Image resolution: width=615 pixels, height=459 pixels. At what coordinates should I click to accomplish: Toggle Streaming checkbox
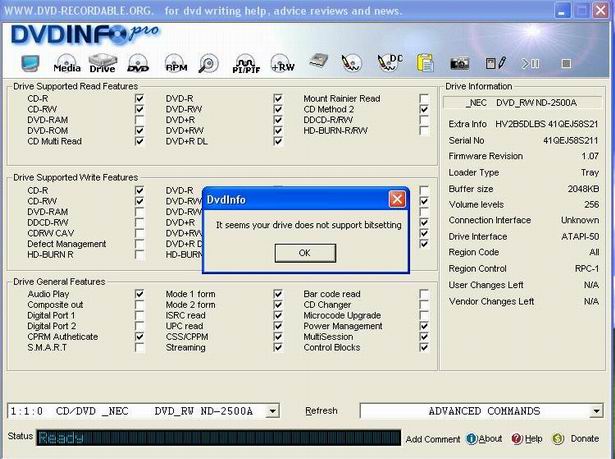tap(278, 347)
